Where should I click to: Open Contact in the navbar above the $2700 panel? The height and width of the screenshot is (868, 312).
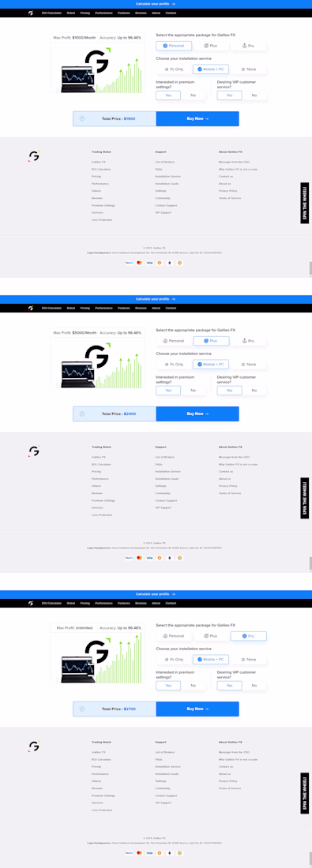(x=171, y=603)
